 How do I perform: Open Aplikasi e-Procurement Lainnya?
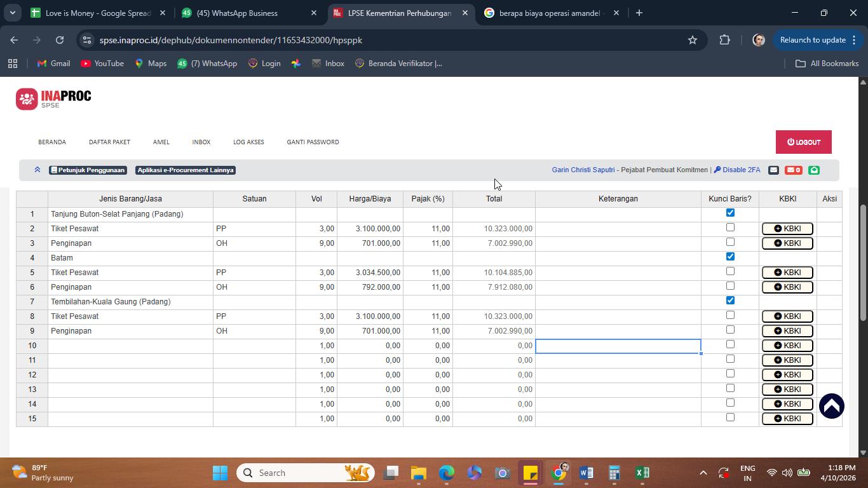click(x=186, y=170)
